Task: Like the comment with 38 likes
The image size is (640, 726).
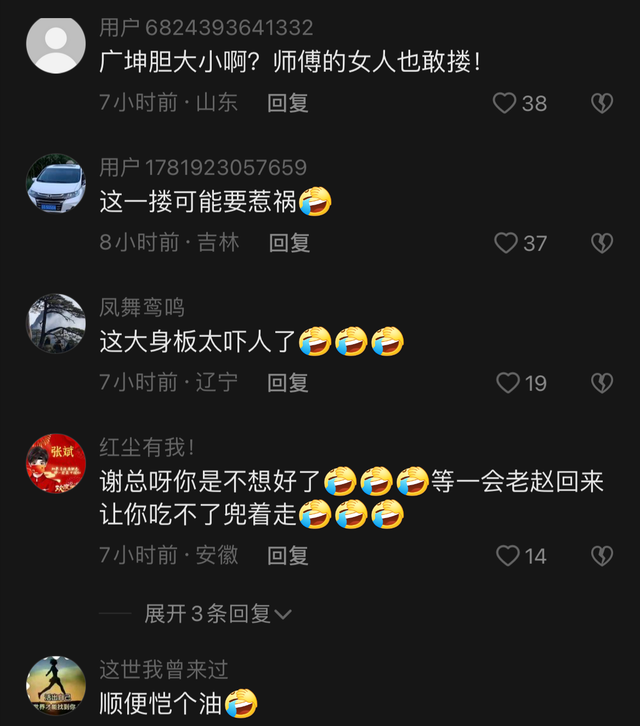Action: [504, 103]
